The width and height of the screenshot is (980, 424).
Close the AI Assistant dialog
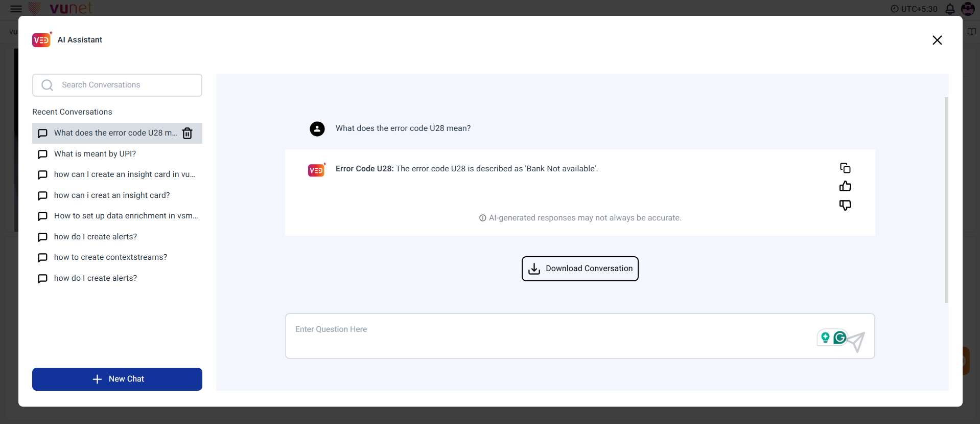coord(937,40)
